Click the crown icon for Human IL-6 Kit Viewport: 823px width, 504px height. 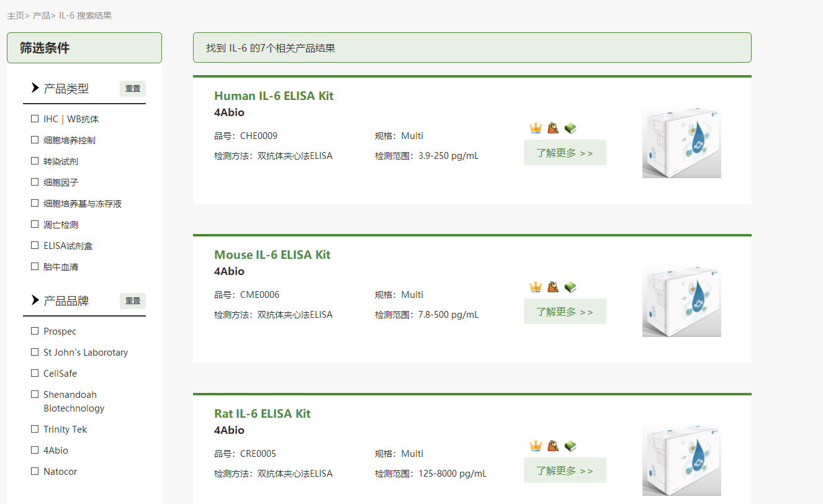[x=536, y=128]
